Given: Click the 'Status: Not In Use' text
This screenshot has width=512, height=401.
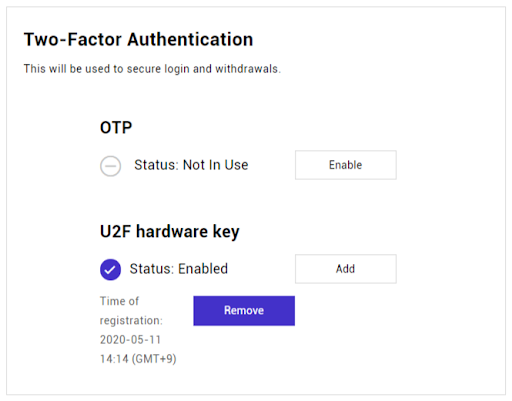Looking at the screenshot, I should [x=191, y=165].
